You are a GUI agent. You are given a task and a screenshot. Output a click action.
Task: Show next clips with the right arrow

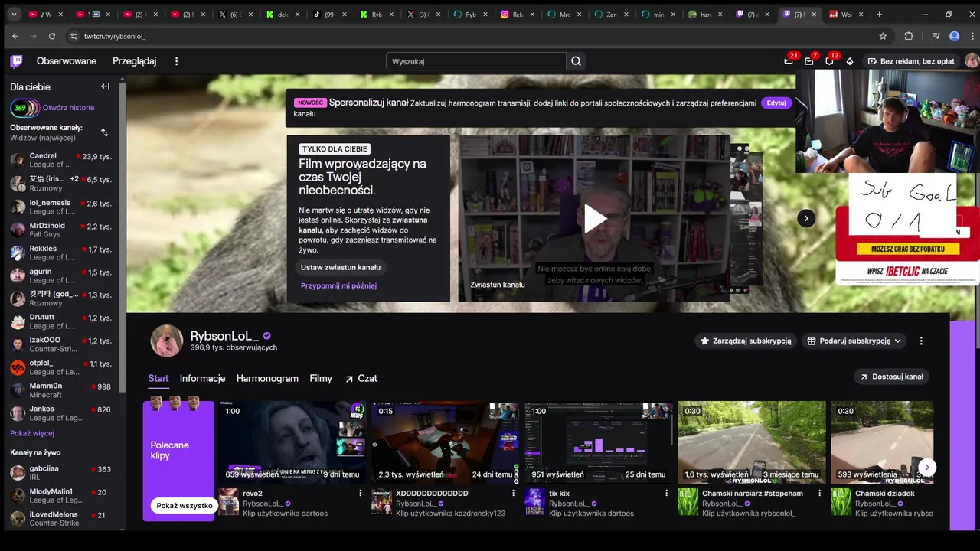(926, 467)
